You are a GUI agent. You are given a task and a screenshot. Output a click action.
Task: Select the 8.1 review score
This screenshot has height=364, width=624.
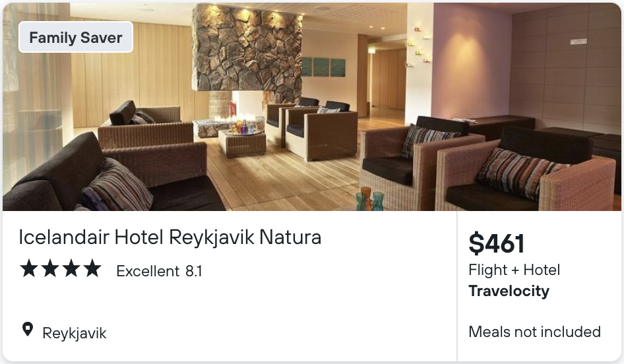[x=194, y=271]
